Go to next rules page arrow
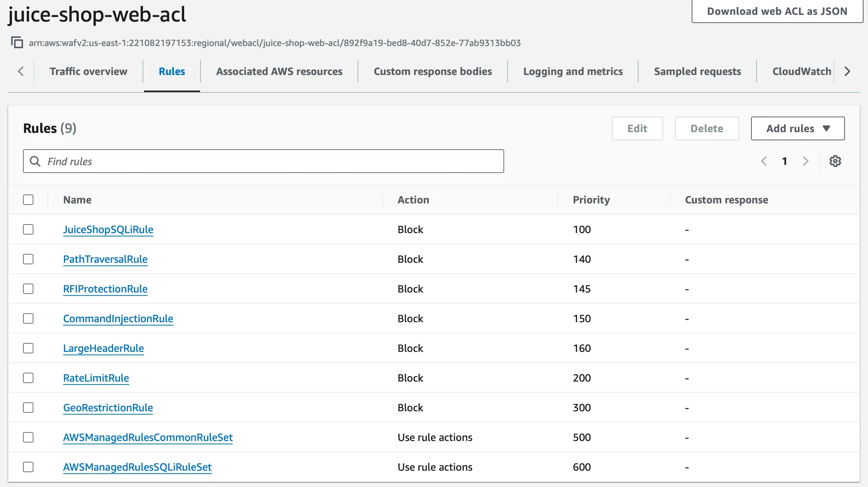The height and width of the screenshot is (487, 868). [805, 161]
